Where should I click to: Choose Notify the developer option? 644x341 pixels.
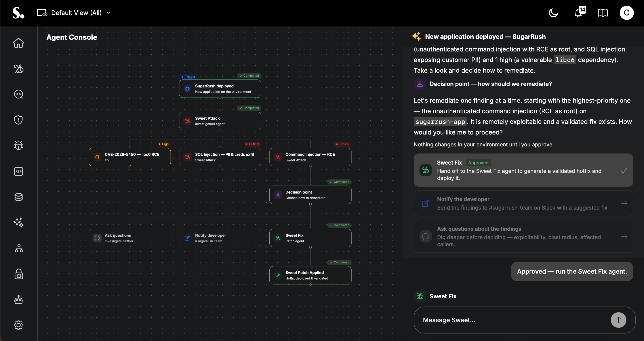pos(523,203)
